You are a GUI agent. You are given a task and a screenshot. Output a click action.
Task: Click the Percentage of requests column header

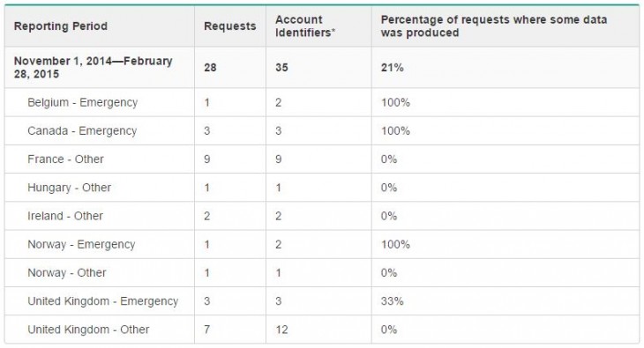tap(494, 26)
